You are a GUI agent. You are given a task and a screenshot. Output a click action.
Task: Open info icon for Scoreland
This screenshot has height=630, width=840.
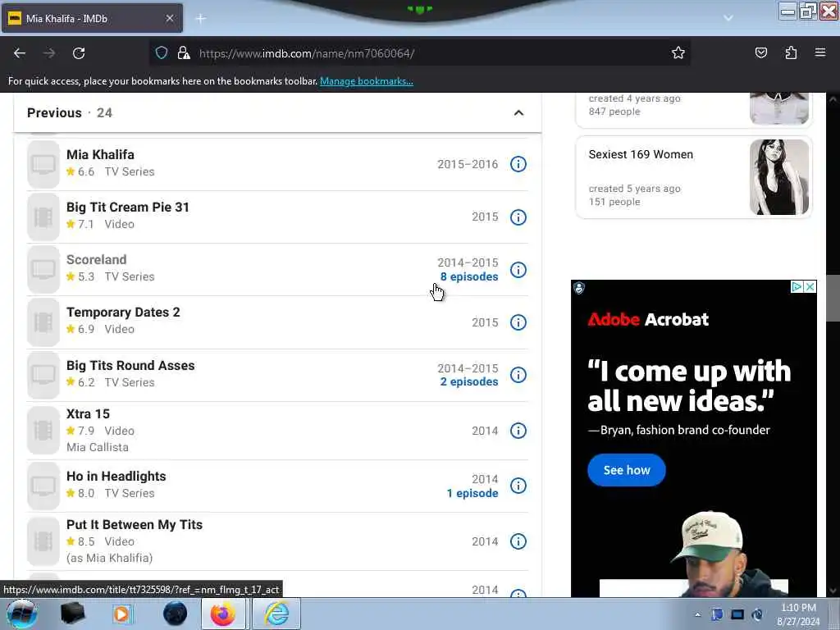[x=518, y=269]
